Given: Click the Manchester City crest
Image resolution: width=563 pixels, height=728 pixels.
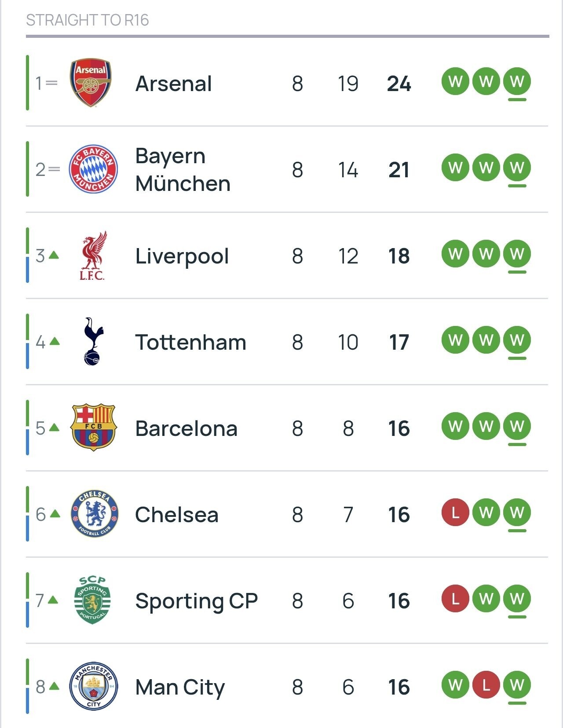Looking at the screenshot, I should [93, 686].
